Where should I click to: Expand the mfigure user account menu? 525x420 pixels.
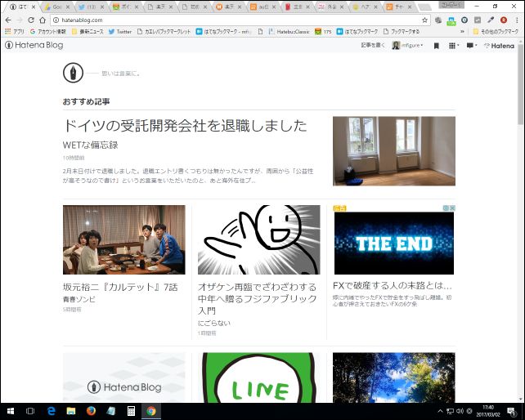pos(407,46)
